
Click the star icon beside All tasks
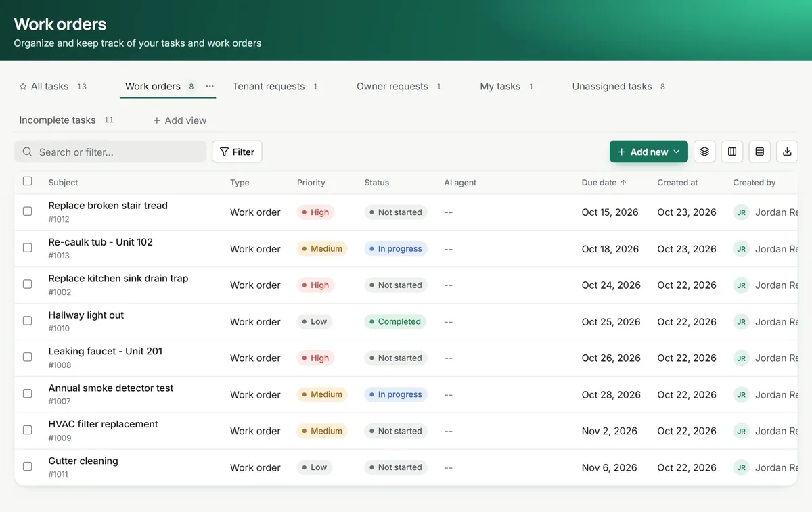pos(23,87)
